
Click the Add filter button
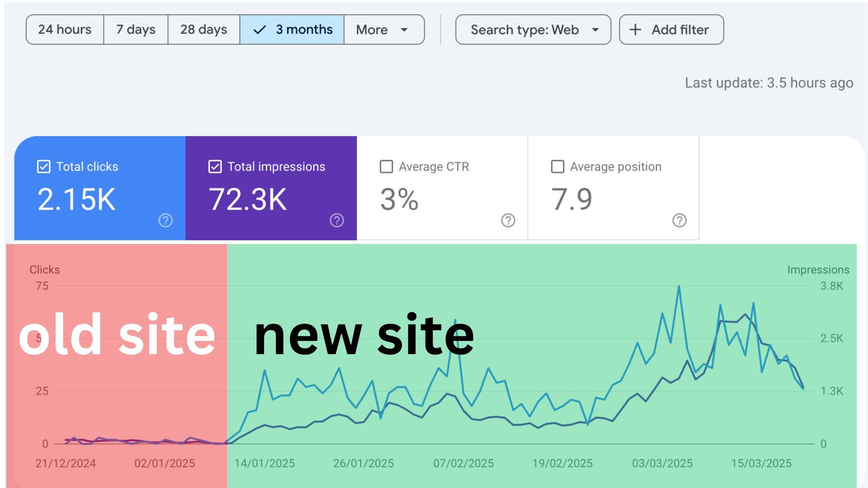671,29
